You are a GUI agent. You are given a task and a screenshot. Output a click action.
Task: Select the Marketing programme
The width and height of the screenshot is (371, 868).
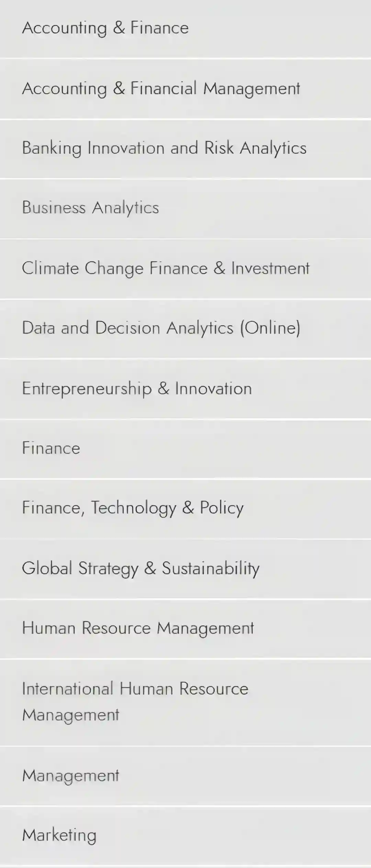coord(59,835)
